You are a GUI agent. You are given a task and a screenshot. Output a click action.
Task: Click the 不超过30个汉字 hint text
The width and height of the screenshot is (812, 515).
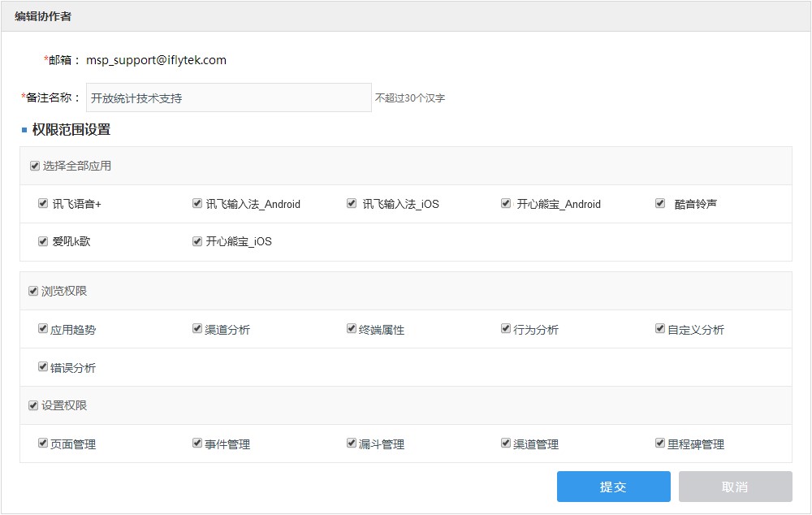410,98
